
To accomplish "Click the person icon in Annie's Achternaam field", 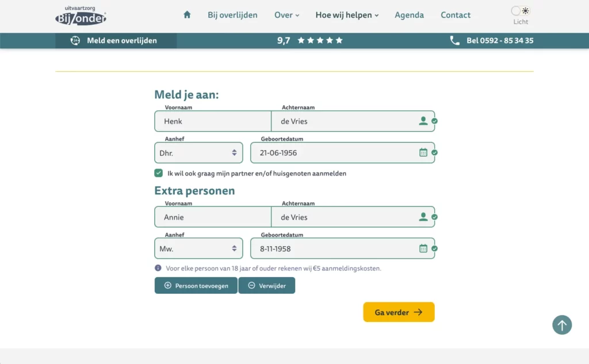I will [x=423, y=217].
